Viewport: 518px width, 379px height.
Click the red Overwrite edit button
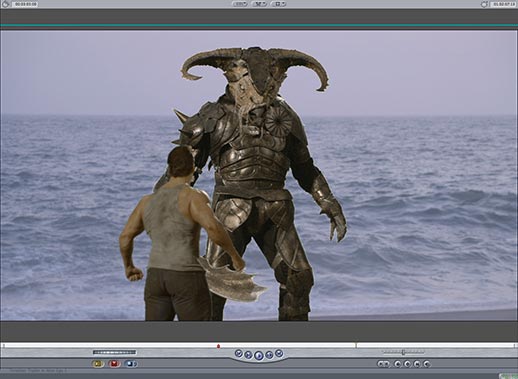point(114,364)
